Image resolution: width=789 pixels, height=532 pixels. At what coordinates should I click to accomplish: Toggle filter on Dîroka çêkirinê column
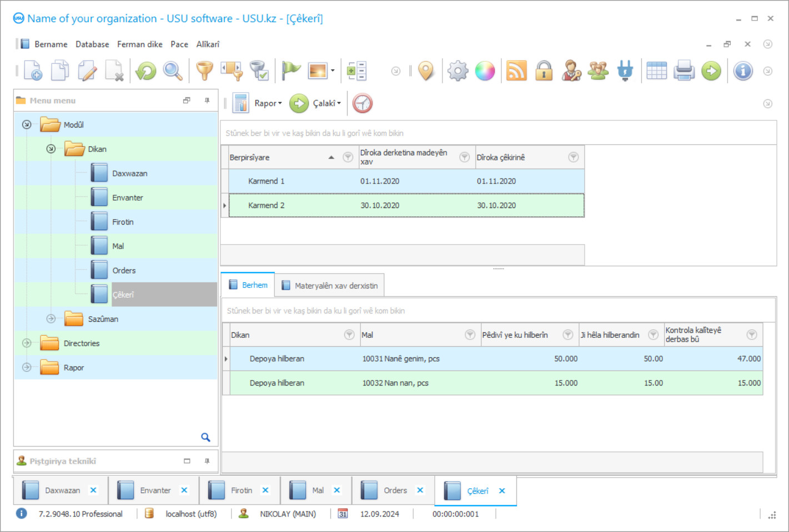tap(574, 158)
